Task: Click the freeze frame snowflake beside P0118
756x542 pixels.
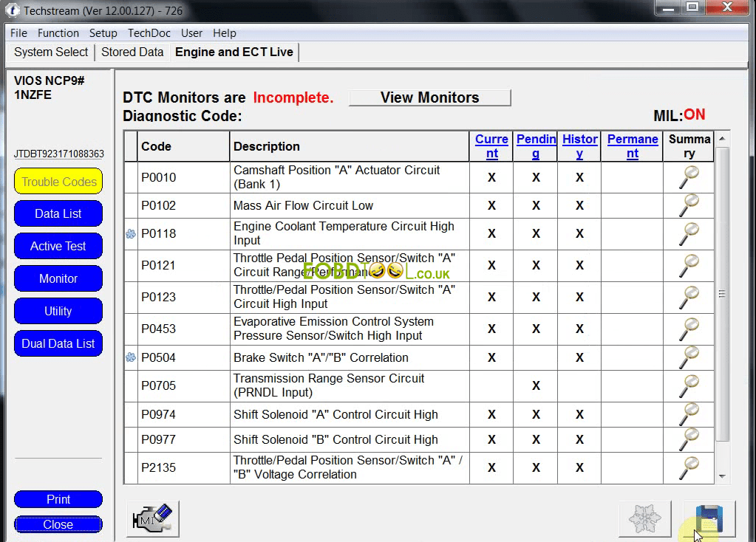Action: click(131, 233)
